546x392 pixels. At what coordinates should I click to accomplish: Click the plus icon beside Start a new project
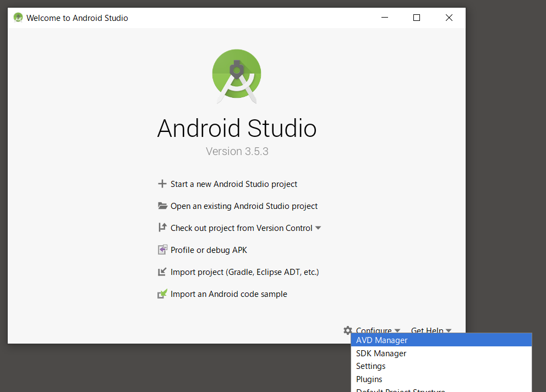coord(162,184)
